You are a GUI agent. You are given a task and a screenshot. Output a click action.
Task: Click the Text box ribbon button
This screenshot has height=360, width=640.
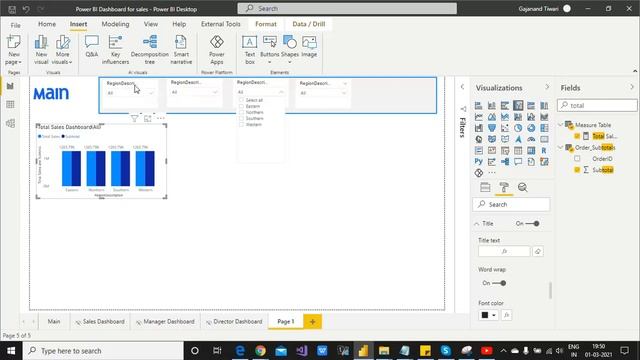click(x=249, y=50)
